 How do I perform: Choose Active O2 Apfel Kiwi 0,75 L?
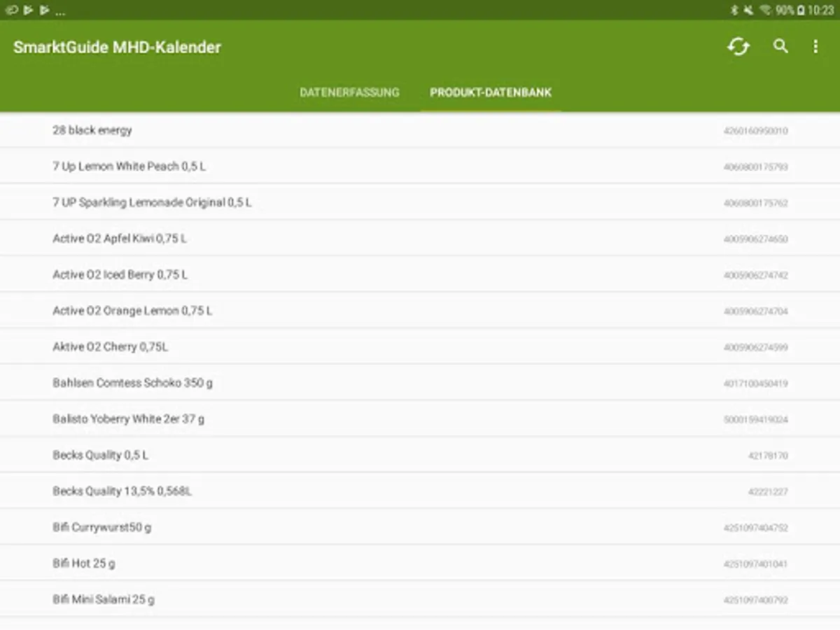(420, 239)
